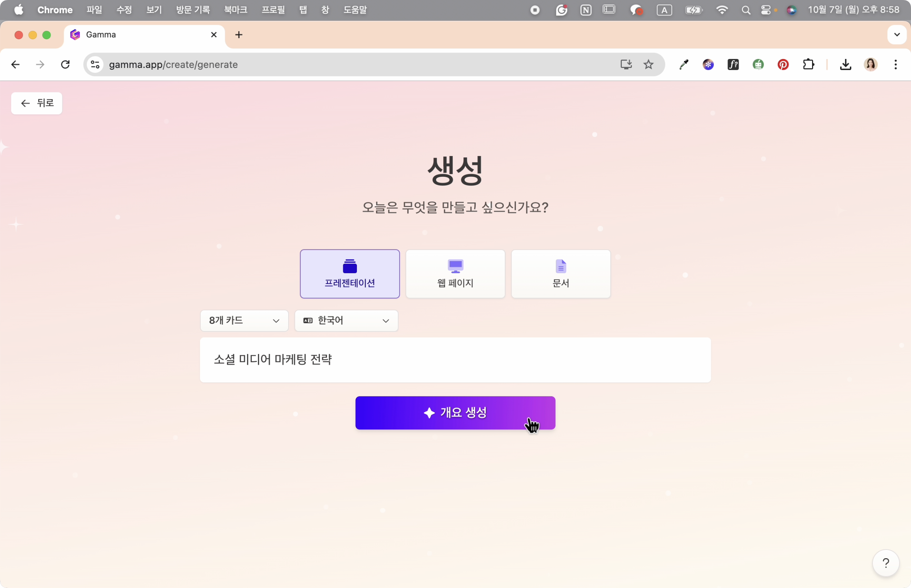Select the 웹 페이지 format option
This screenshot has width=911, height=588.
pyautogui.click(x=455, y=274)
